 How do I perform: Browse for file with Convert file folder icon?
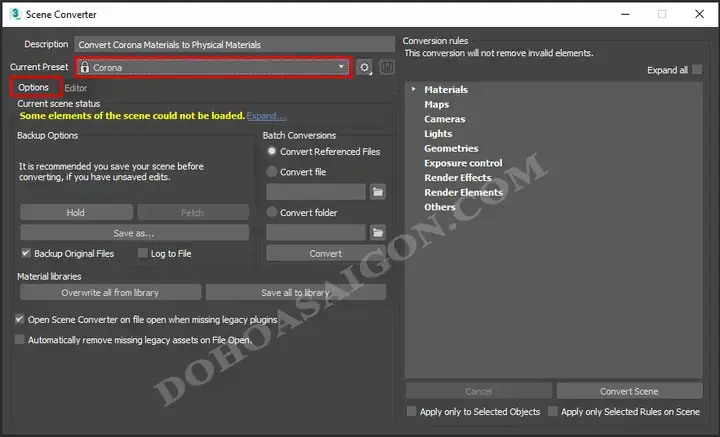pos(378,192)
